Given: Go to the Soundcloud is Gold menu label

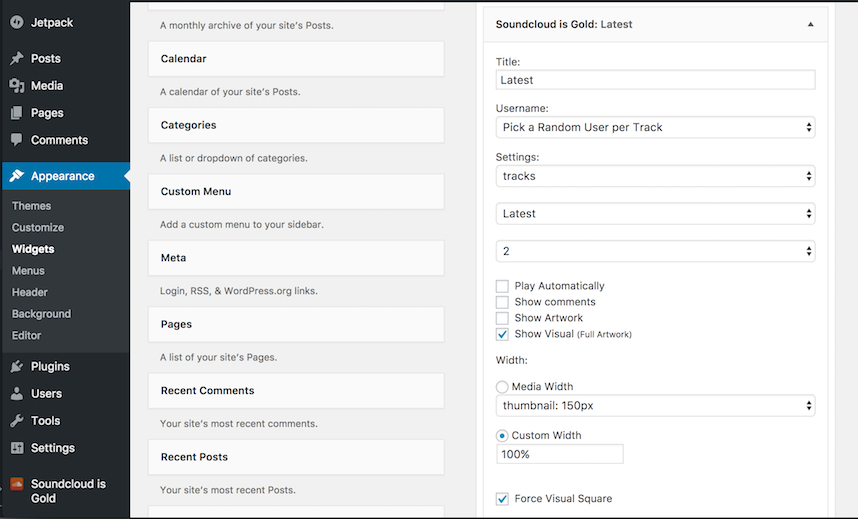Looking at the screenshot, I should (x=68, y=491).
